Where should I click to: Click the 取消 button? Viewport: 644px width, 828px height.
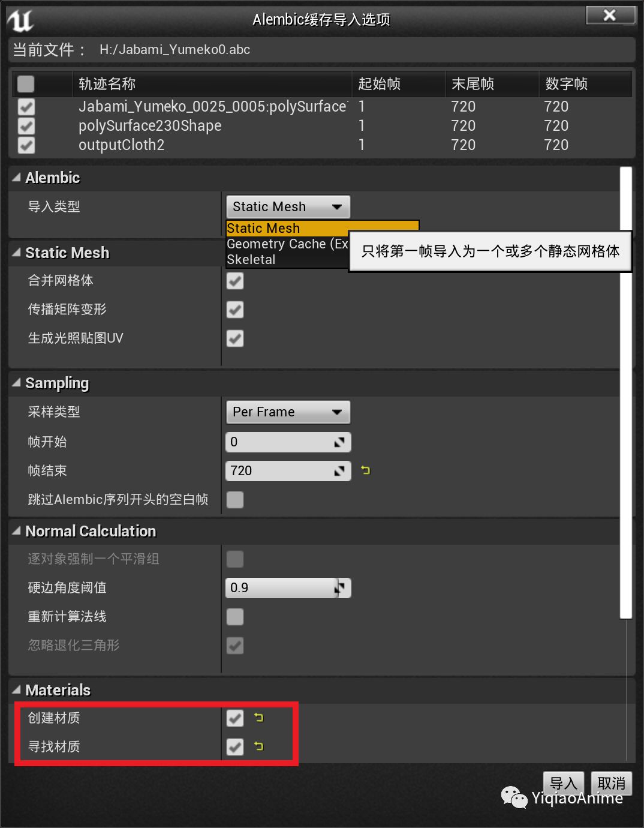(610, 783)
